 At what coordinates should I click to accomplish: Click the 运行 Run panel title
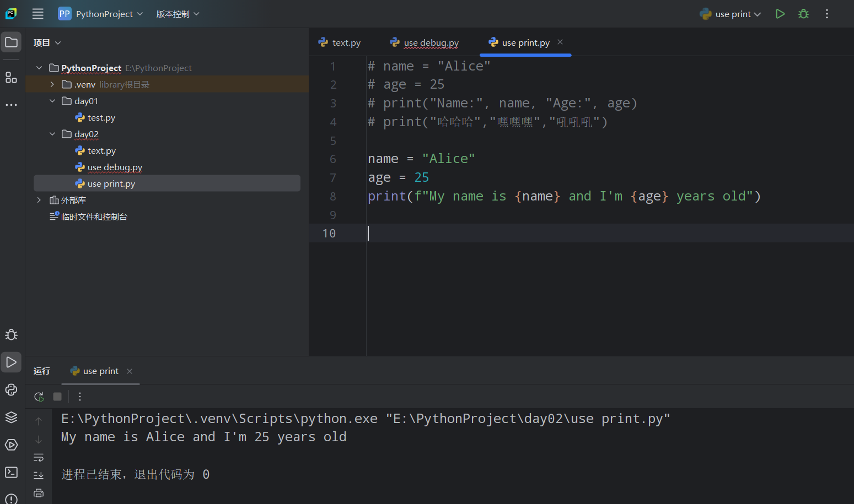42,371
